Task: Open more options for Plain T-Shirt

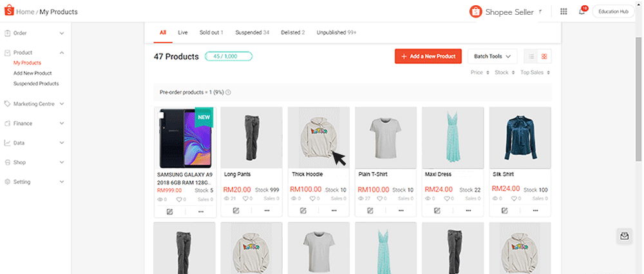Action: click(401, 210)
